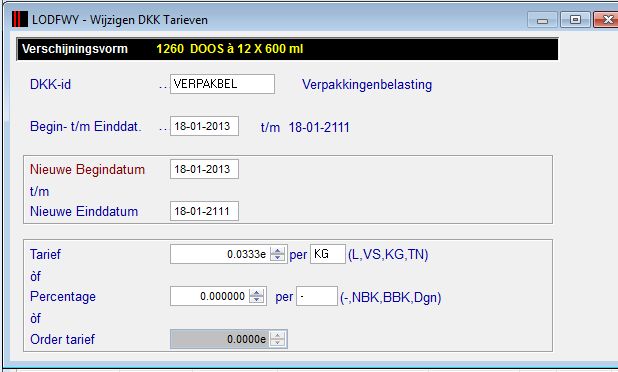Decrease Tarief with the down spinner arrow
Screen dimensions: 618x372
tap(277, 258)
